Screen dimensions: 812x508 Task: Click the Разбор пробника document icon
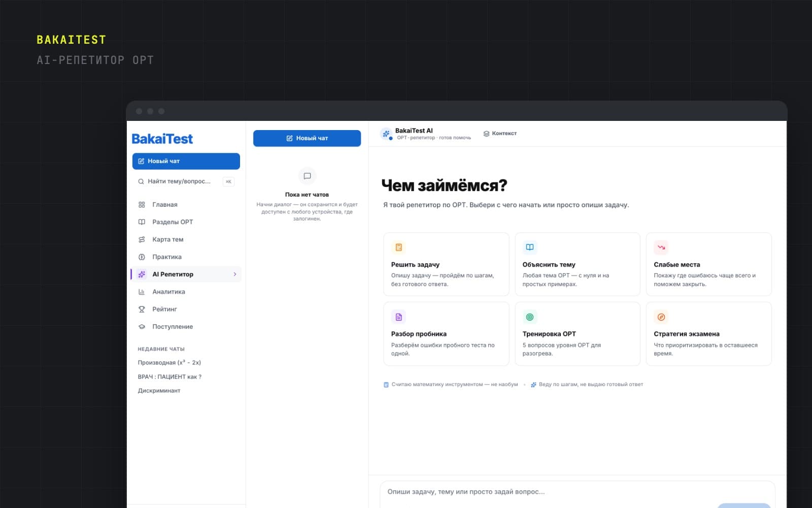(x=399, y=317)
